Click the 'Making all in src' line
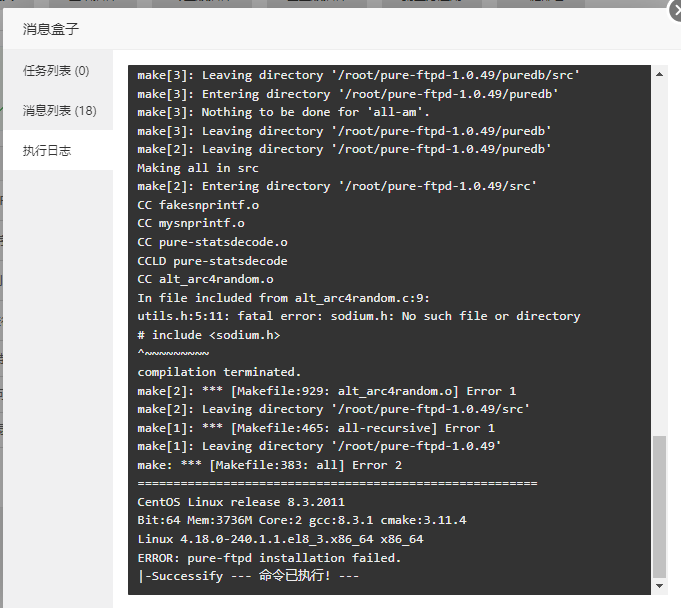 (198, 168)
